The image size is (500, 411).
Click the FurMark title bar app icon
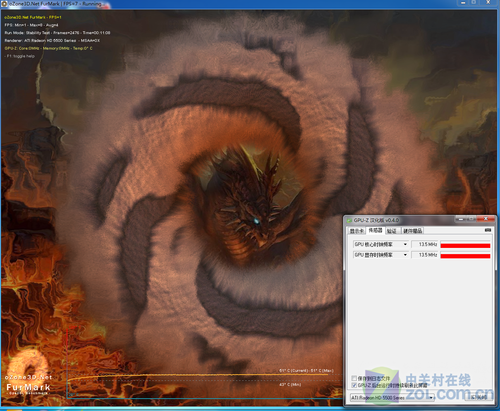4,4
